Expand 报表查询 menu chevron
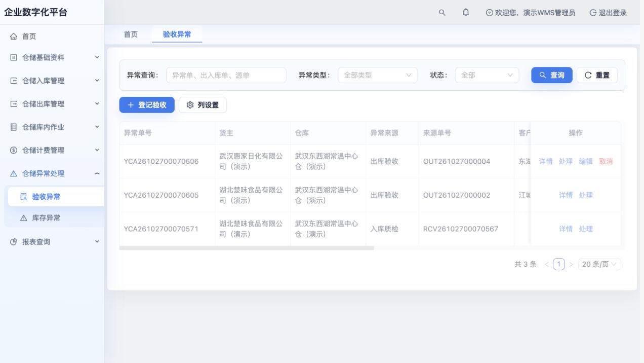The height and width of the screenshot is (363, 644). [97, 241]
